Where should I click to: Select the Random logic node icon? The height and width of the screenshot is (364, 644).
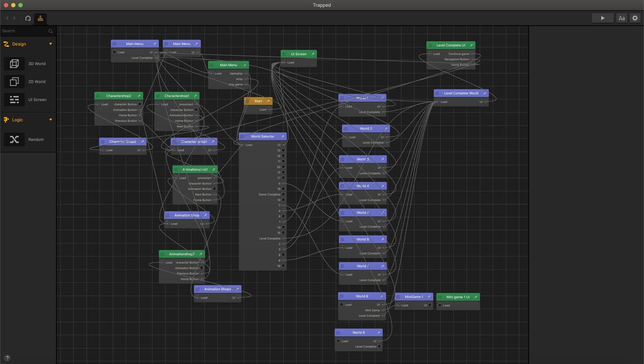[14, 139]
